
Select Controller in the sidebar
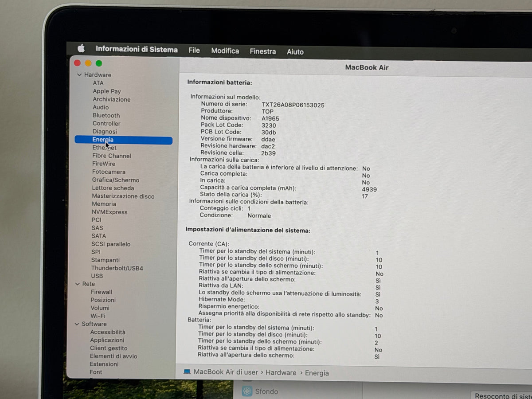[106, 123]
